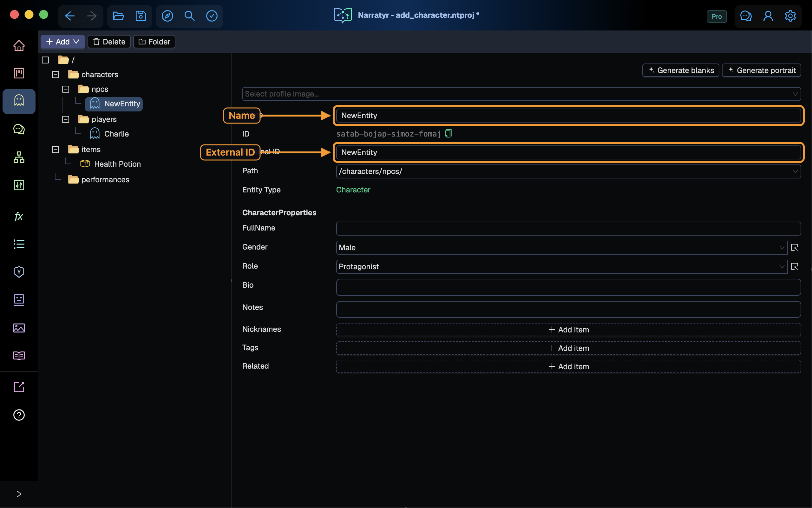Viewport: 812px width, 508px height.
Task: Open the user account icon
Action: (x=768, y=16)
